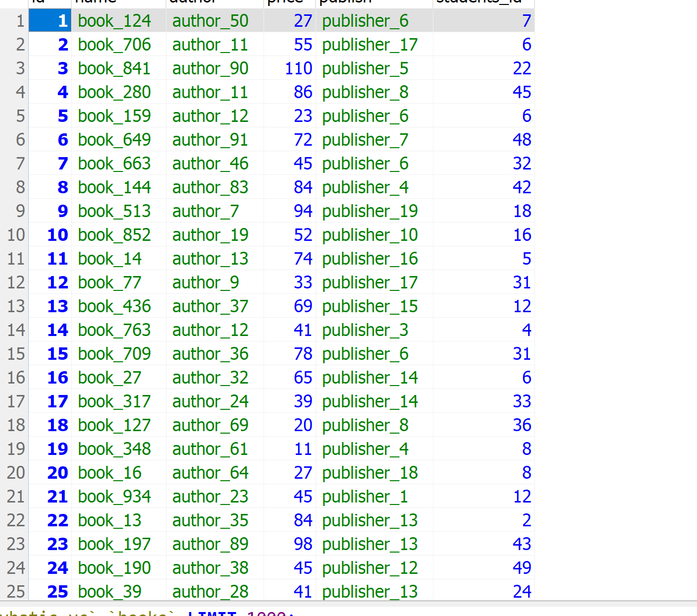The height and width of the screenshot is (616, 697).
Task: Click the cell book_13
Action: coord(118,520)
